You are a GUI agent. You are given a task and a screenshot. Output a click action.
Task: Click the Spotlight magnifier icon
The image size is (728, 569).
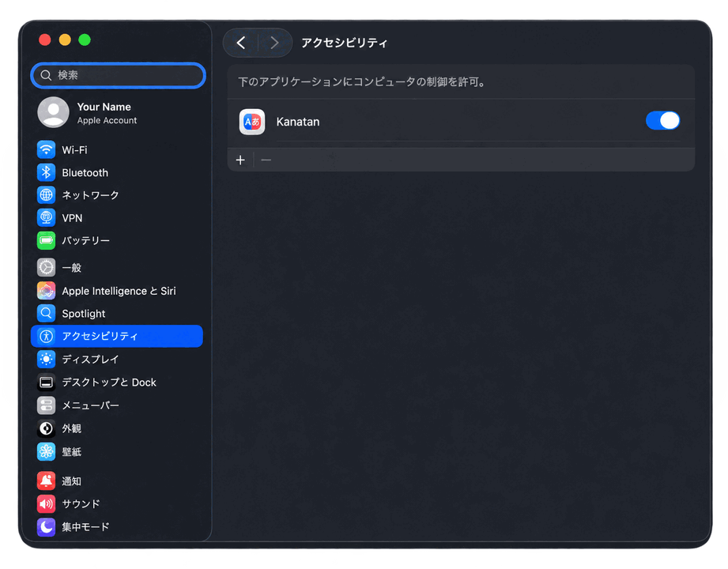point(46,313)
